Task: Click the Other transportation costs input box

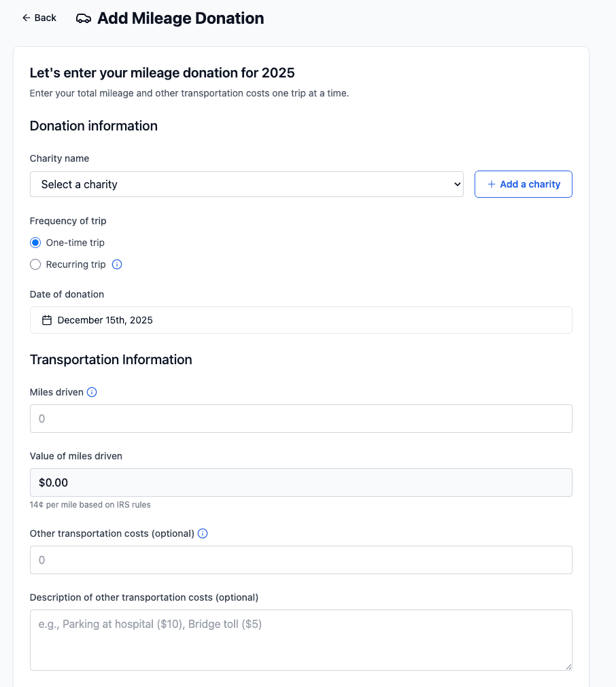Action: [x=301, y=560]
